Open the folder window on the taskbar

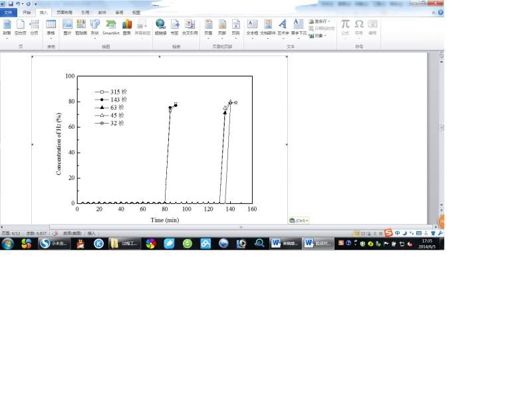click(125, 243)
